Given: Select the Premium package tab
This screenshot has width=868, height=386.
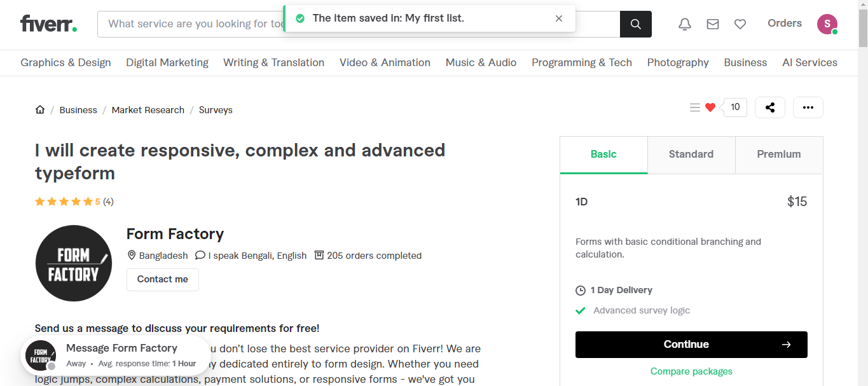Looking at the screenshot, I should pyautogui.click(x=779, y=155).
